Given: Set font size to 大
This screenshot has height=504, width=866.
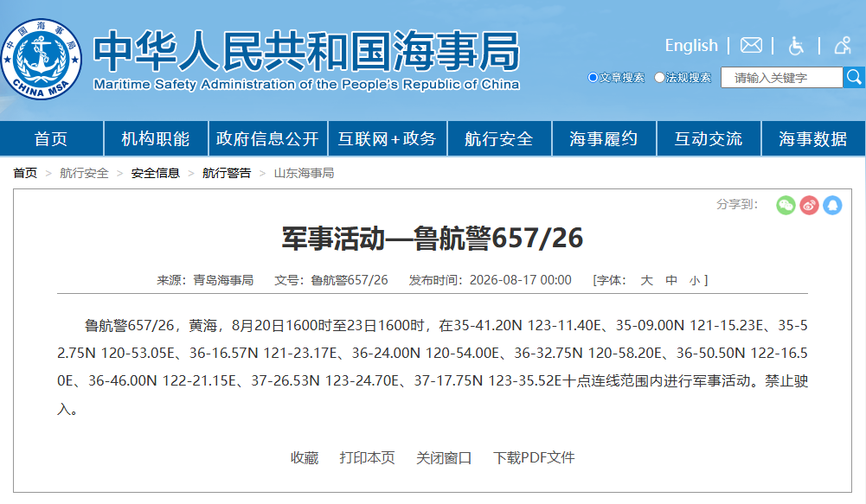Looking at the screenshot, I should click(647, 280).
